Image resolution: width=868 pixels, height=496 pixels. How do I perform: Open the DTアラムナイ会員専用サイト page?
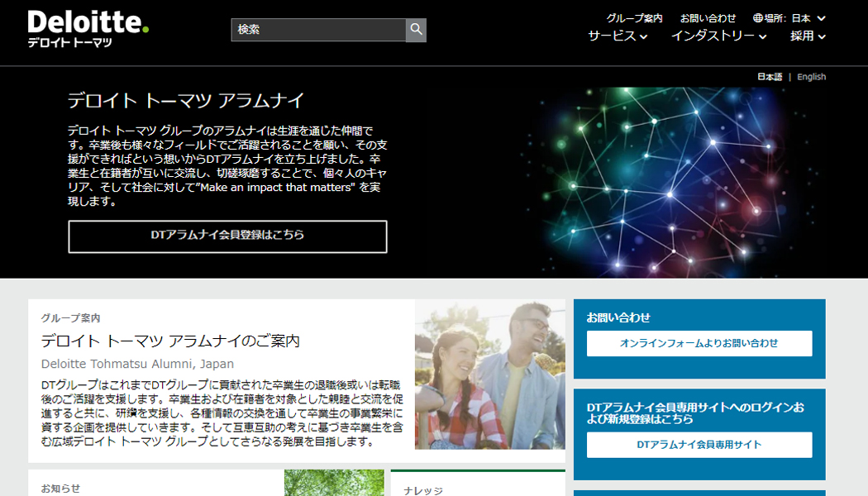699,445
